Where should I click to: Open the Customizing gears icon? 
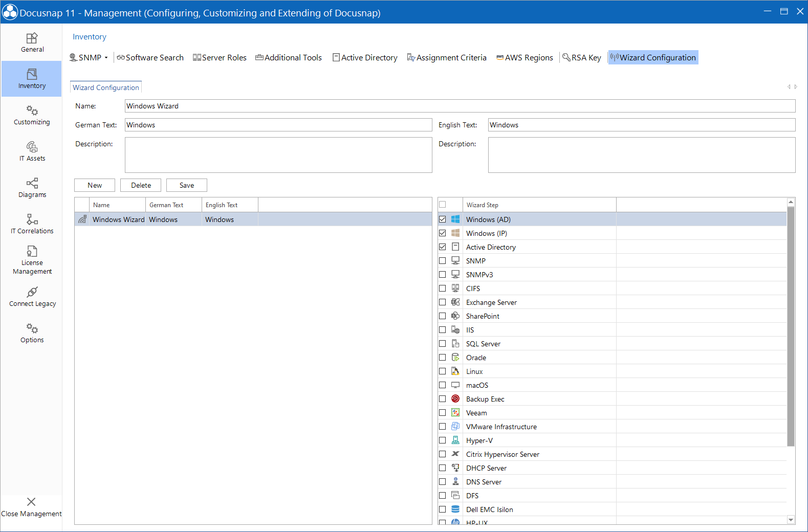tap(32, 110)
